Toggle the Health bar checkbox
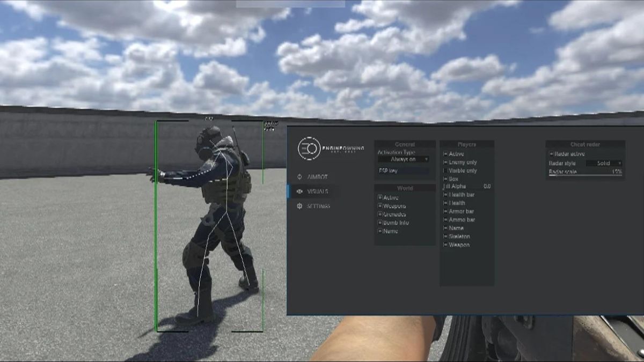This screenshot has width=644, height=362. pyautogui.click(x=445, y=195)
